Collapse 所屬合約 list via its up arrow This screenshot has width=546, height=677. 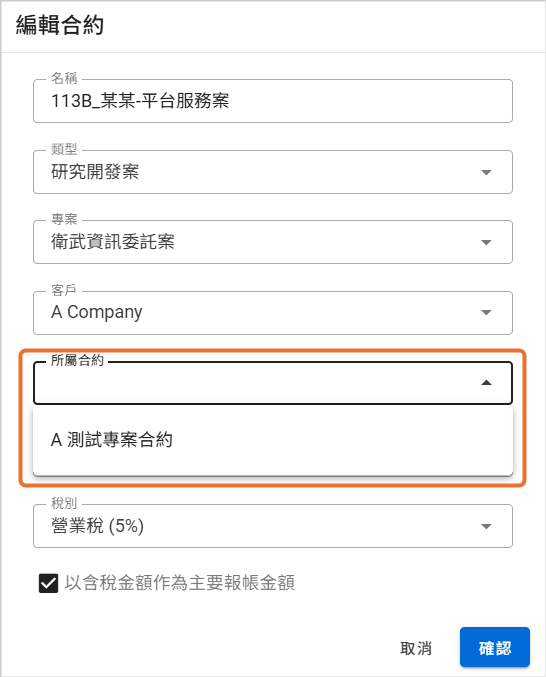[486, 383]
